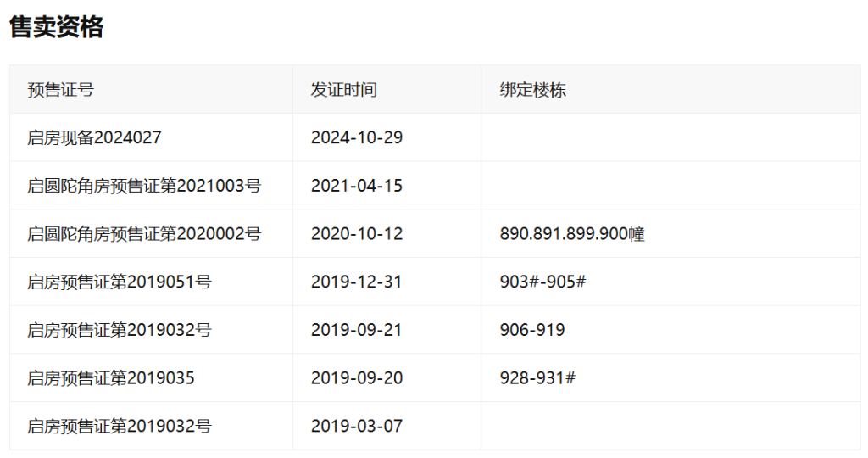
Task: Click the building entry 906-919
Action: [x=532, y=330]
